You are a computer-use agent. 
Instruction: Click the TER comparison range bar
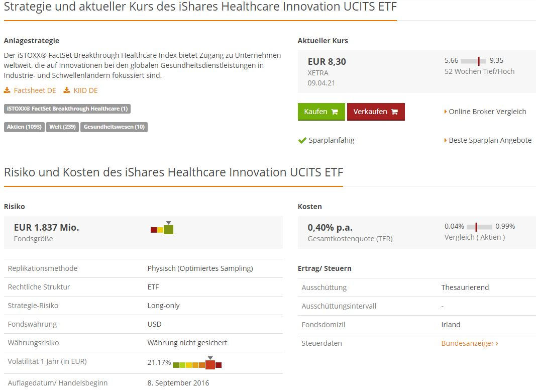[479, 227]
